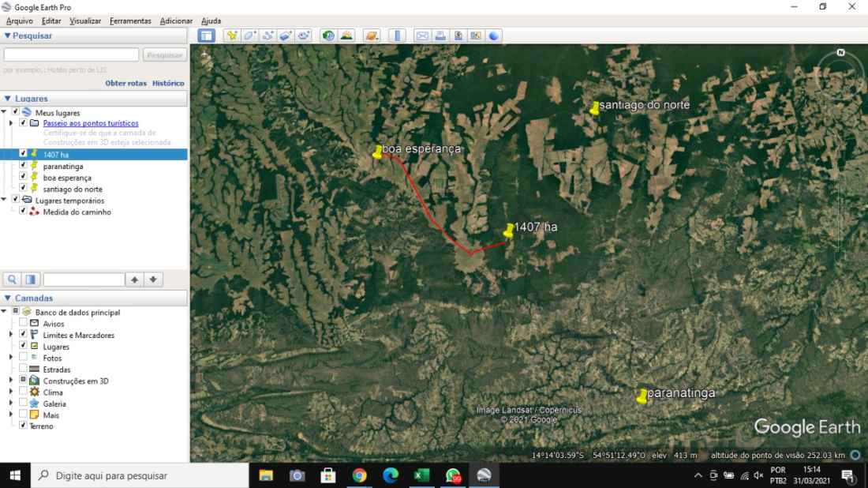
Task: Uncheck the paranatinga placemark checkbox
Action: tap(23, 165)
